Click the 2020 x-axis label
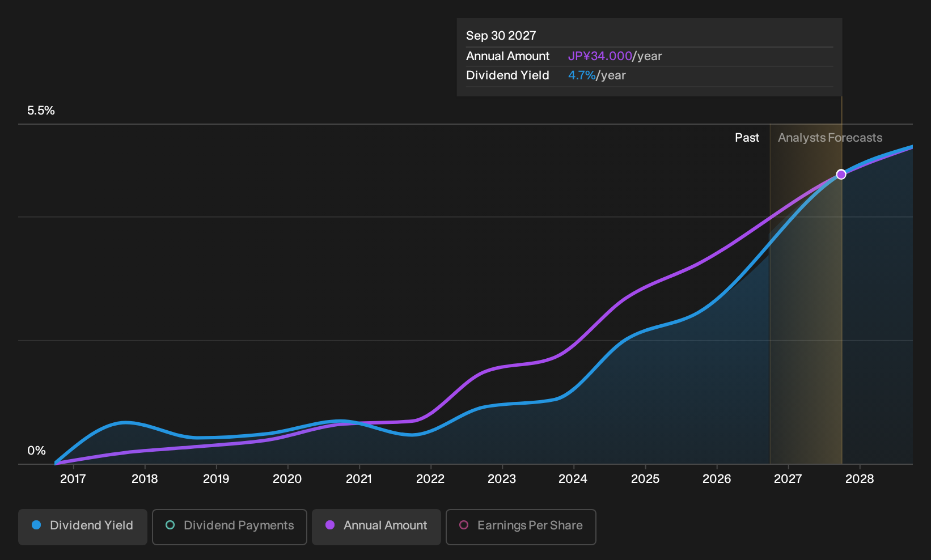This screenshot has width=931, height=560. coord(287,479)
